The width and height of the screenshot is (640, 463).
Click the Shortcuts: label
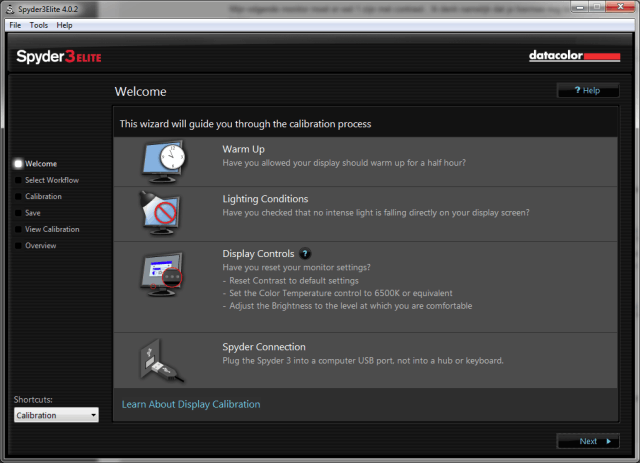[x=33, y=399]
